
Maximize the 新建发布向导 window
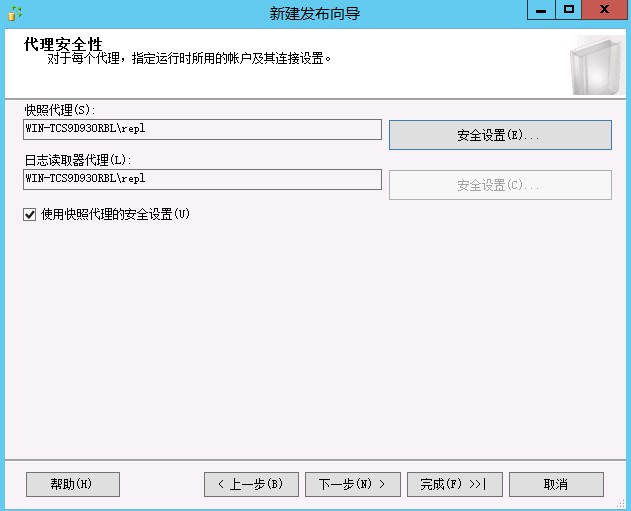[569, 10]
